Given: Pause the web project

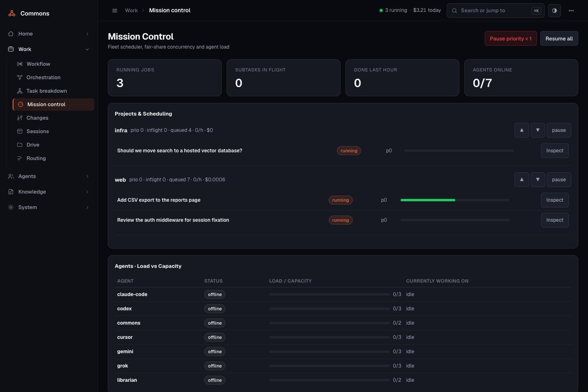Looking at the screenshot, I should click(x=559, y=180).
